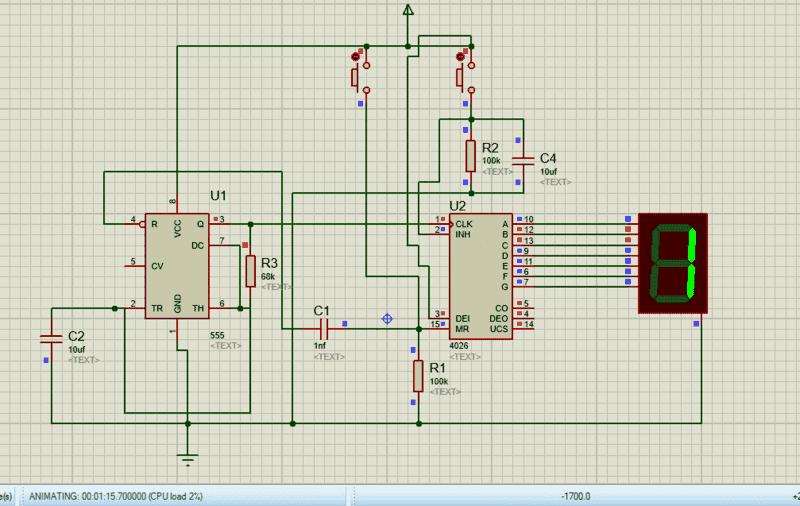800x506 pixels.
Task: Click the ground terminal symbol
Action: point(187,459)
